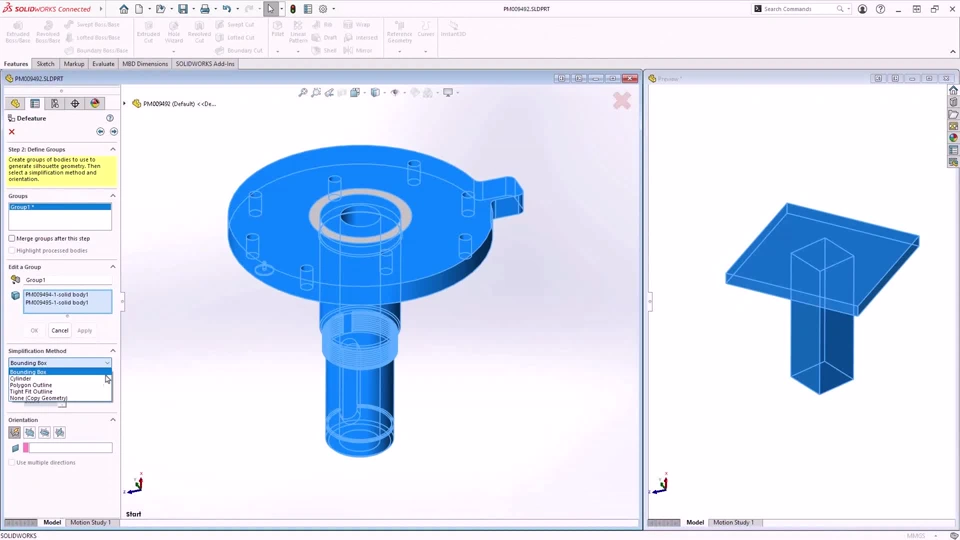The image size is (960, 540).
Task: Open the Options gear icon
Action: [x=323, y=9]
